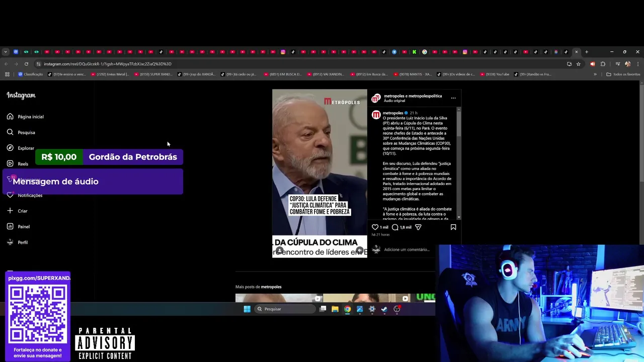Open Steam from taskbar
Image resolution: width=644 pixels, height=362 pixels.
(x=384, y=309)
